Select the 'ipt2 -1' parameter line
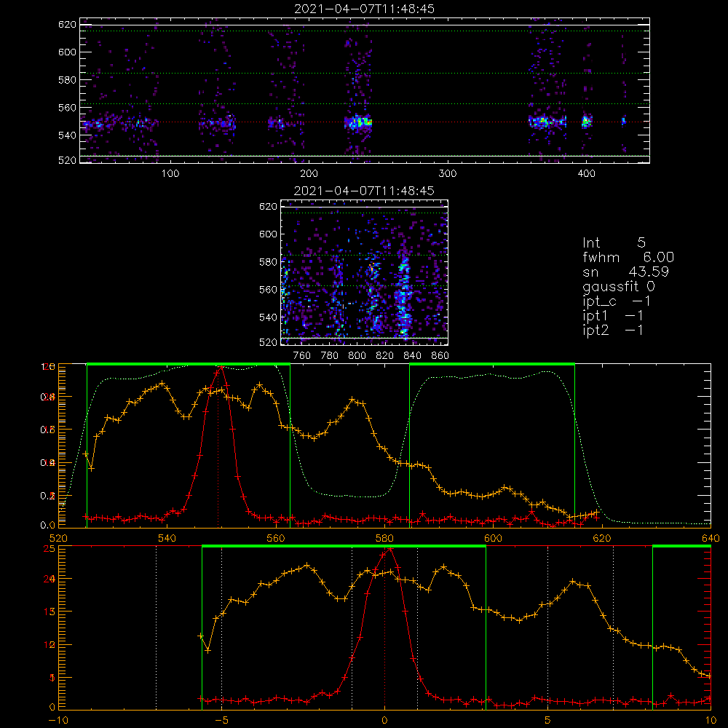 point(613,330)
